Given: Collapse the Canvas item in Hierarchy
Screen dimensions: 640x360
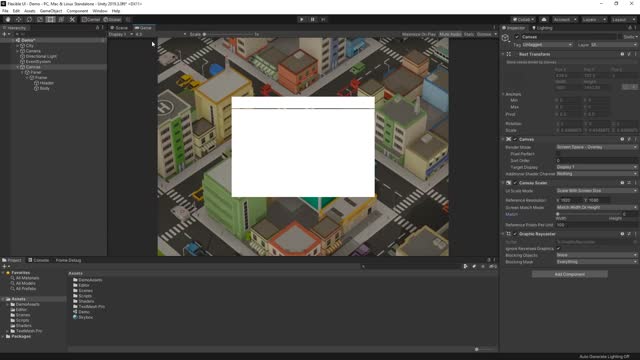Looking at the screenshot, I should (x=18, y=67).
